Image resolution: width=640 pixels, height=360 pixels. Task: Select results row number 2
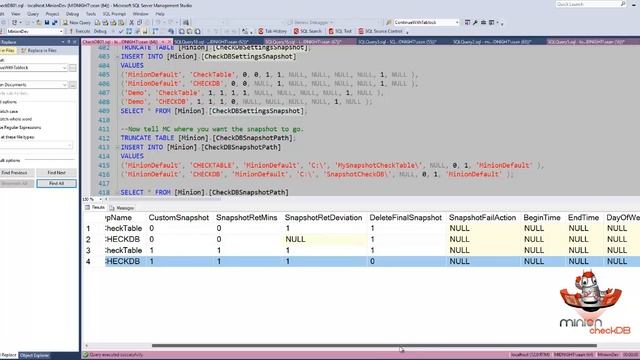pyautogui.click(x=88, y=239)
